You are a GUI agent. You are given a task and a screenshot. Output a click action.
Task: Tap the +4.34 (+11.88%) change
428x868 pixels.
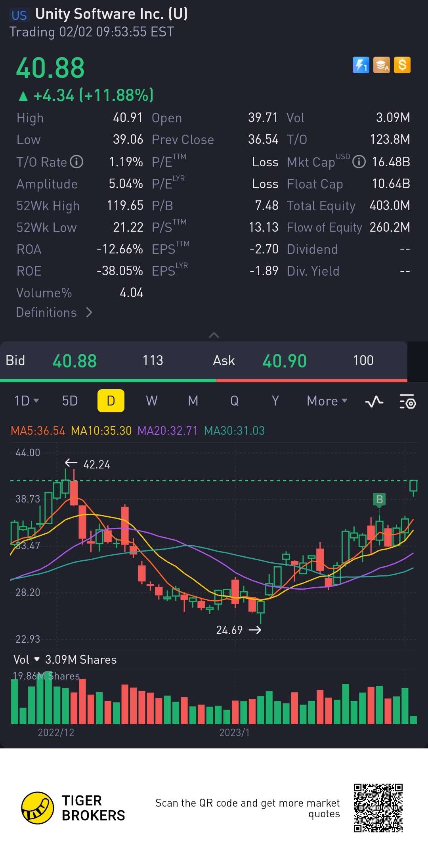[86, 95]
